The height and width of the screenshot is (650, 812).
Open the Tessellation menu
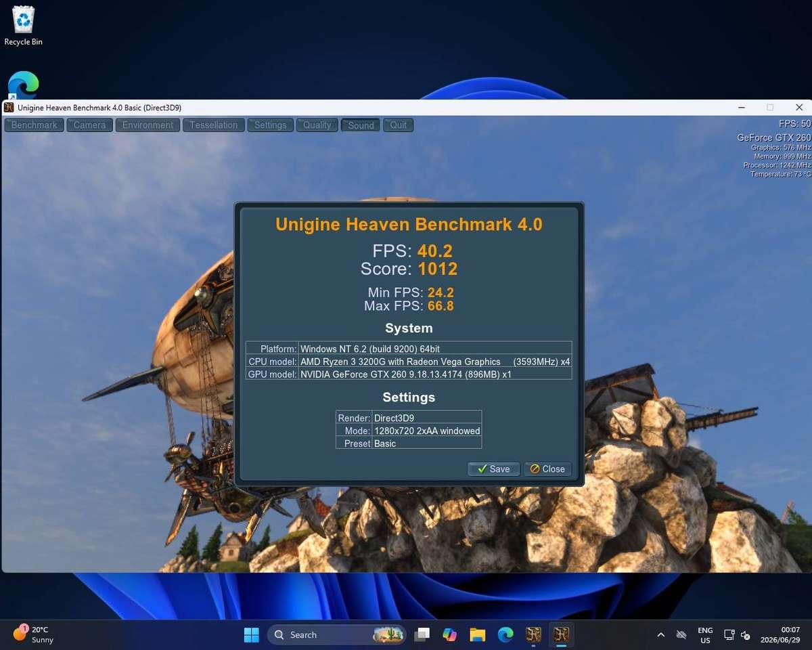point(213,125)
